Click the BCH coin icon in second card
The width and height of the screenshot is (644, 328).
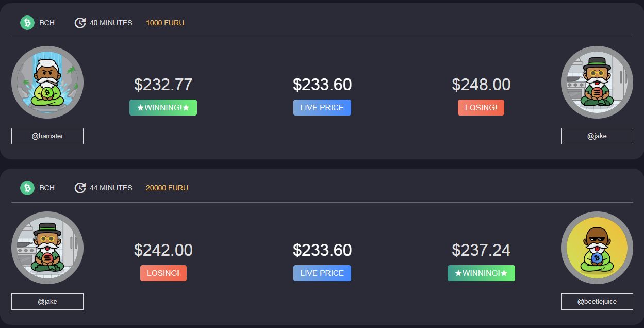pos(27,188)
